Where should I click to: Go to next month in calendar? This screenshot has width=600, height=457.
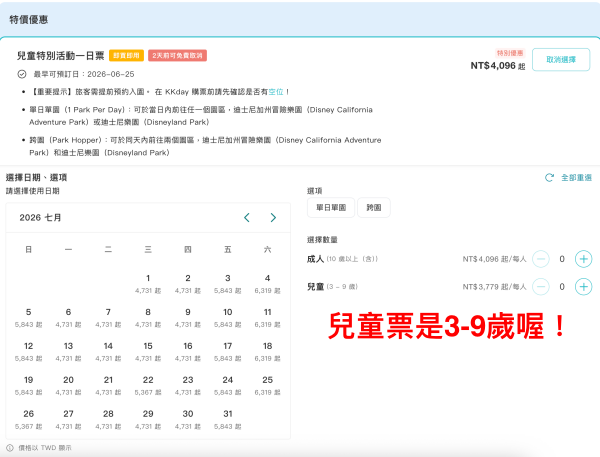pos(273,218)
